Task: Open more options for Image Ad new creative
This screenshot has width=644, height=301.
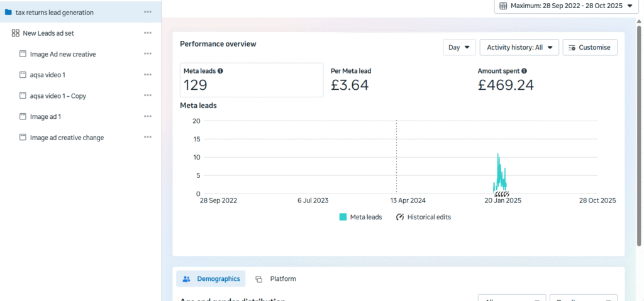Action: coord(147,54)
